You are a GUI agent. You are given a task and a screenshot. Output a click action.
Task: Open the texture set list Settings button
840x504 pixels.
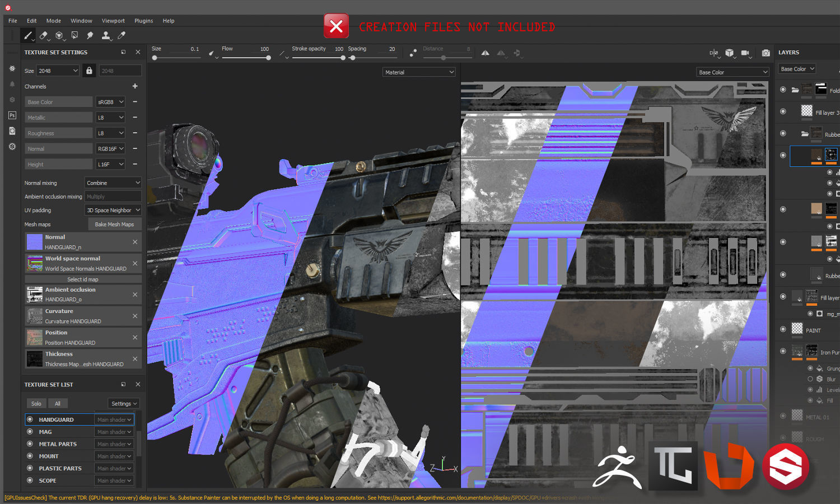point(123,403)
